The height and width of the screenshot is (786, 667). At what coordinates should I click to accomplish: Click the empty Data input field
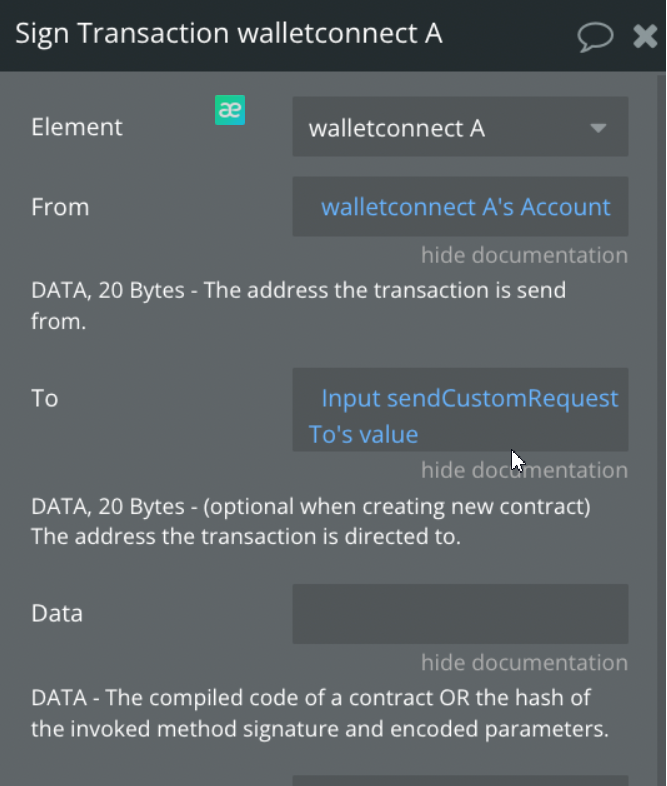tap(460, 614)
